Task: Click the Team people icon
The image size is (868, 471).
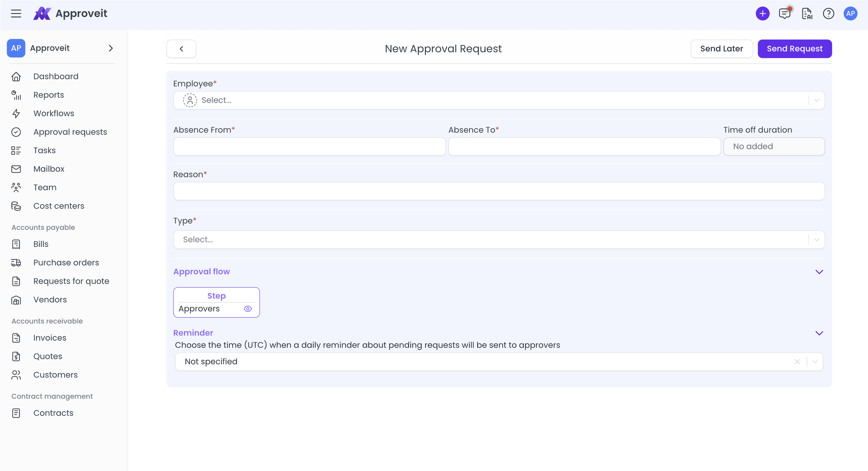Action: 16,188
